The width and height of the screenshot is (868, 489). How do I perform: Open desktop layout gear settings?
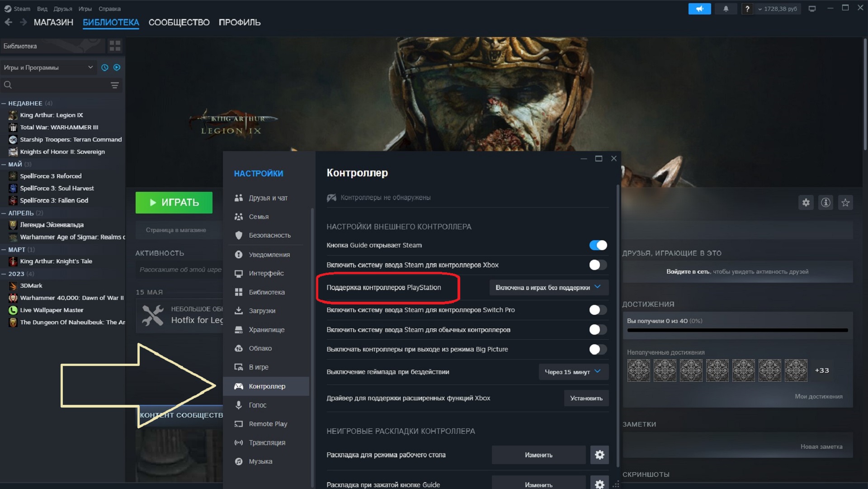(x=599, y=455)
